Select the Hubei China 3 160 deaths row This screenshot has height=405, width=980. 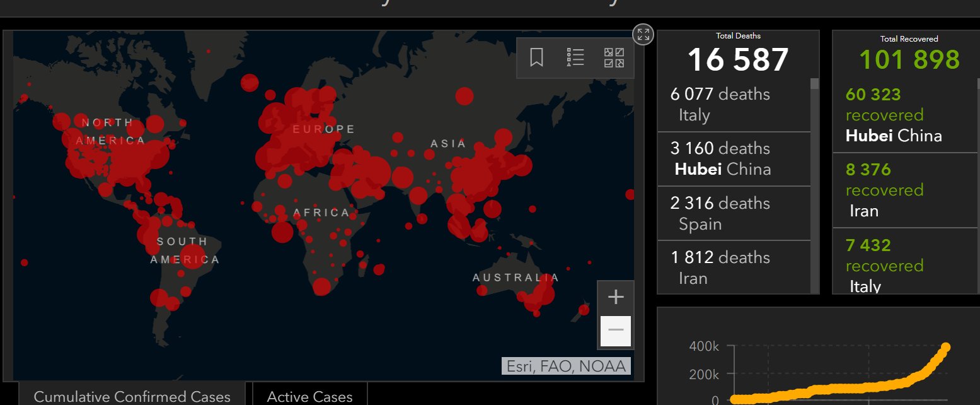(734, 159)
